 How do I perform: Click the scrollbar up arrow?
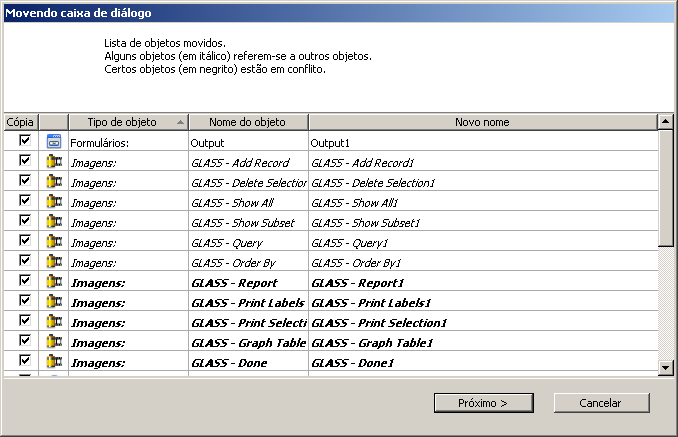[x=666, y=122]
